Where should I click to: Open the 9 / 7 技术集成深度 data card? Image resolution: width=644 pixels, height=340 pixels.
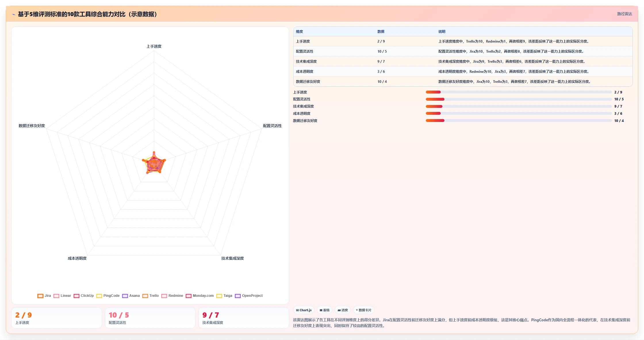[x=244, y=318]
